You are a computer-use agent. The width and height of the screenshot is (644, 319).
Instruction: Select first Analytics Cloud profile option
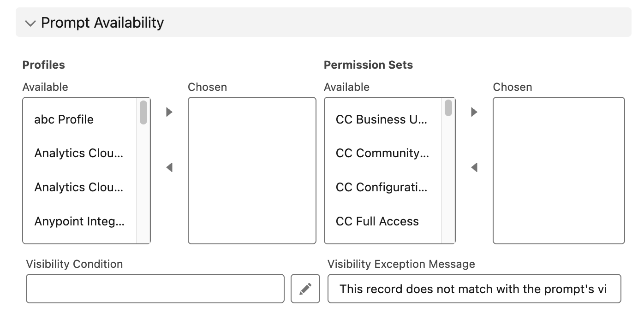tap(79, 154)
